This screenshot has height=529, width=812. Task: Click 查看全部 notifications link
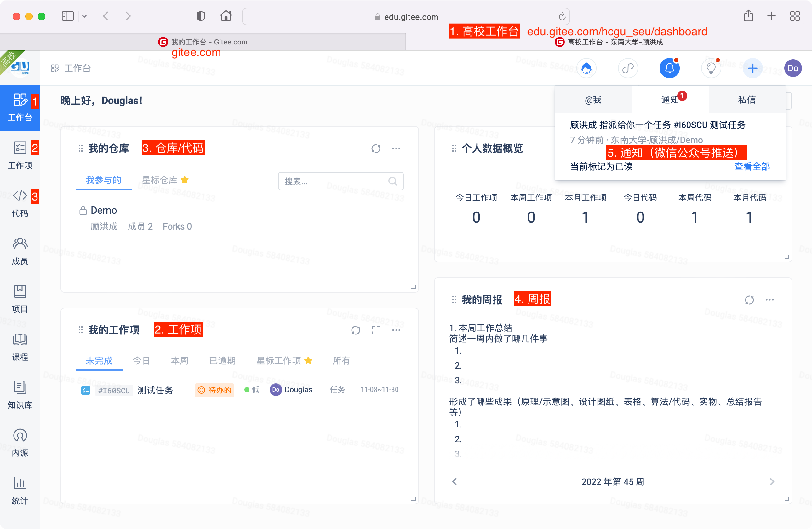(x=752, y=167)
